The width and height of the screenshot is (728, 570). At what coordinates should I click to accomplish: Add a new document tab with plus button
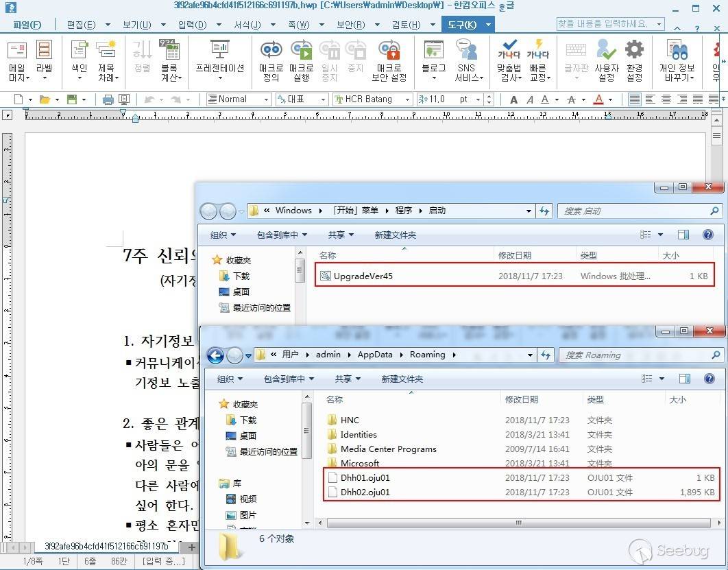(191, 547)
